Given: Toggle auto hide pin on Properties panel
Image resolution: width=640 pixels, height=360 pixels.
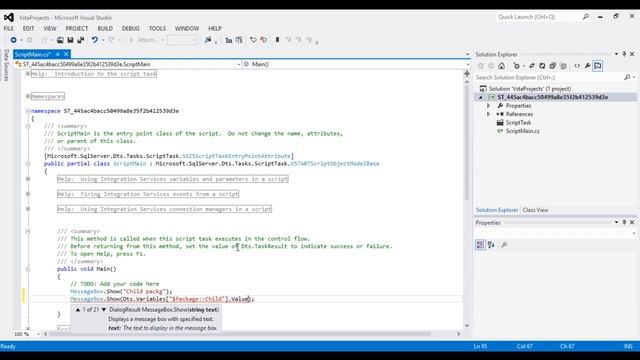Looking at the screenshot, I should pyautogui.click(x=624, y=222).
